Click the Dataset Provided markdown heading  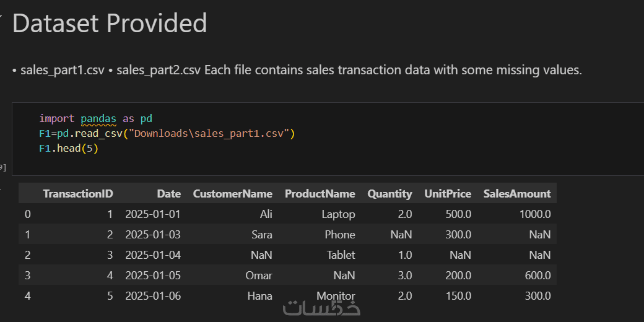pyautogui.click(x=110, y=24)
